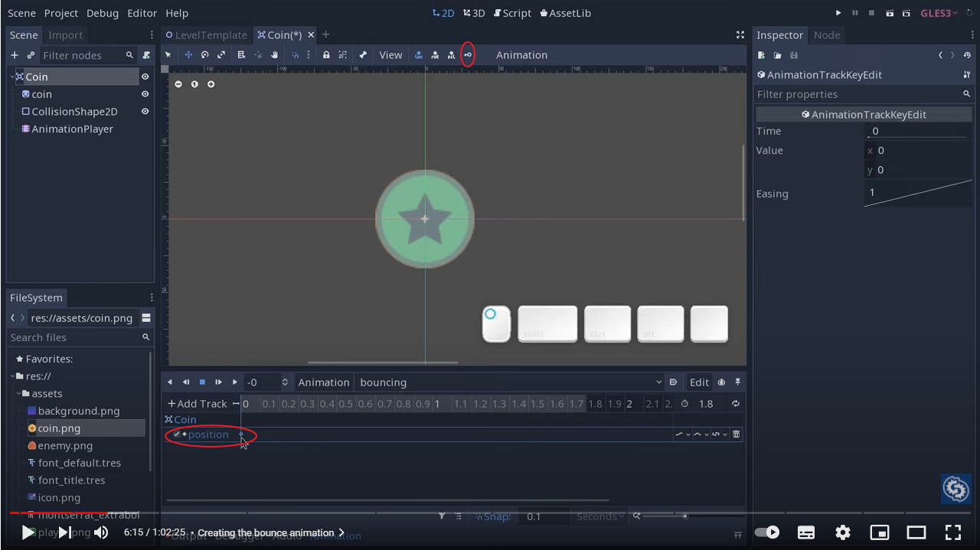The image size is (980, 550).
Task: Open the AssetLib workspace
Action: click(565, 13)
